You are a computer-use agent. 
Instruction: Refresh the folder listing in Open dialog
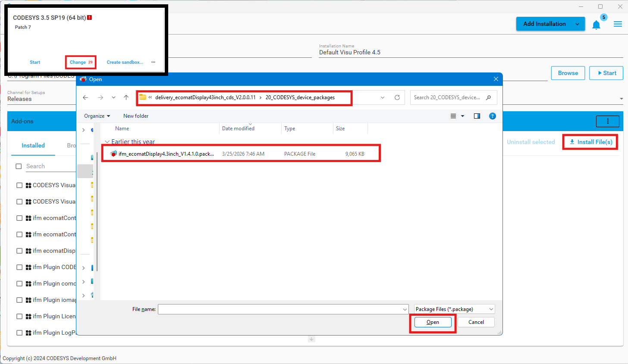click(x=397, y=97)
